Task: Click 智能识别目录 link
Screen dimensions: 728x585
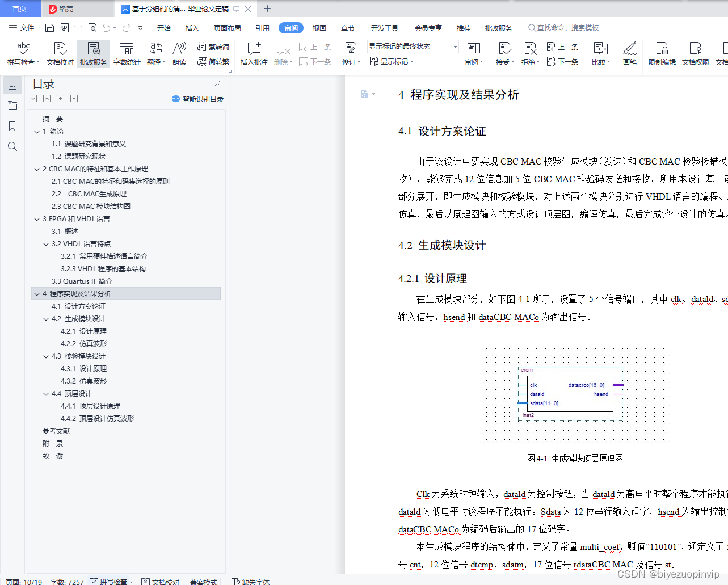Action: [x=197, y=99]
